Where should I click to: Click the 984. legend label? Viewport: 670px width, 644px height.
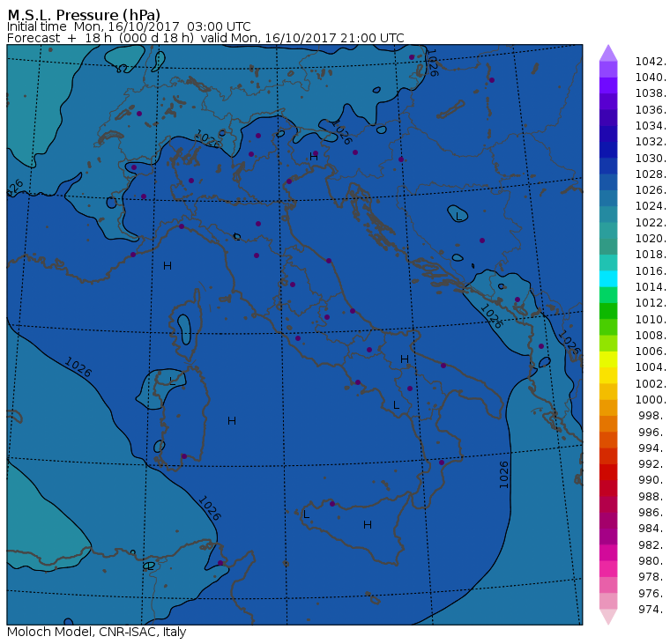(x=652, y=529)
